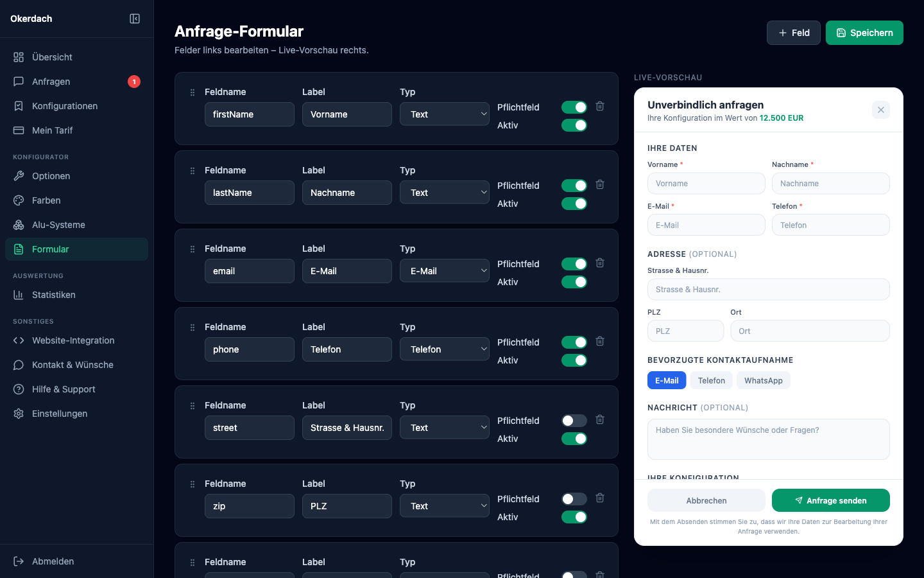Select WhatsApp as bevorzugte Kontaktaufnahme

(763, 380)
